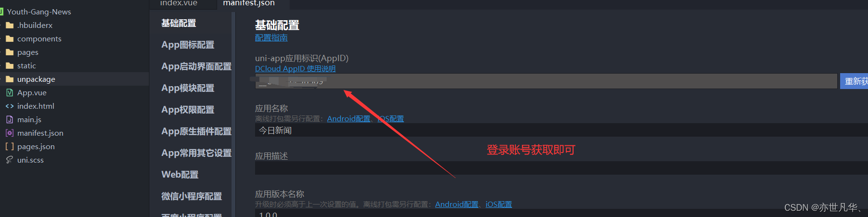This screenshot has height=217, width=868.
Task: Select the App模块配置 menu item
Action: click(x=188, y=88)
